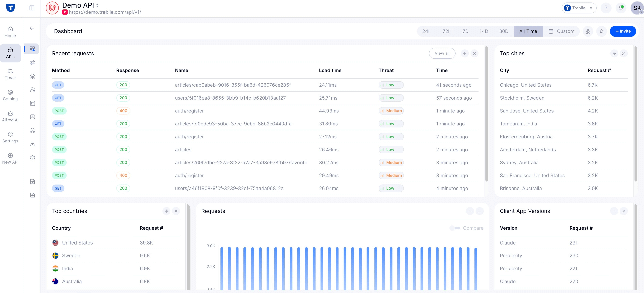Click the notifications bell icon
The height and width of the screenshot is (293, 644).
coord(621,8)
